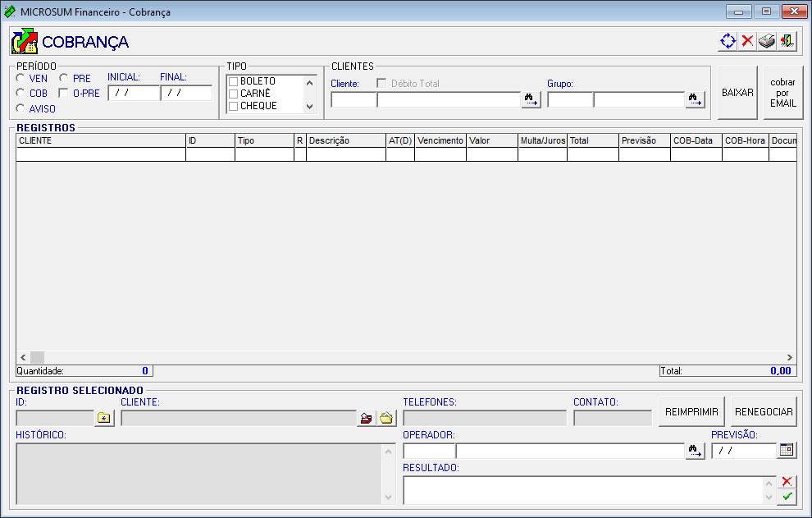Check the BOLETO type checkbox

pos(234,81)
